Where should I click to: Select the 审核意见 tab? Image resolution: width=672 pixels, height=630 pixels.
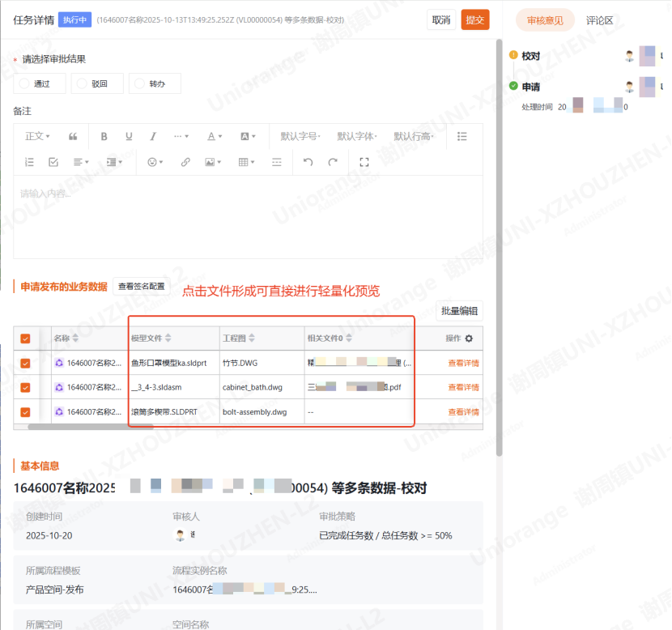click(x=545, y=20)
